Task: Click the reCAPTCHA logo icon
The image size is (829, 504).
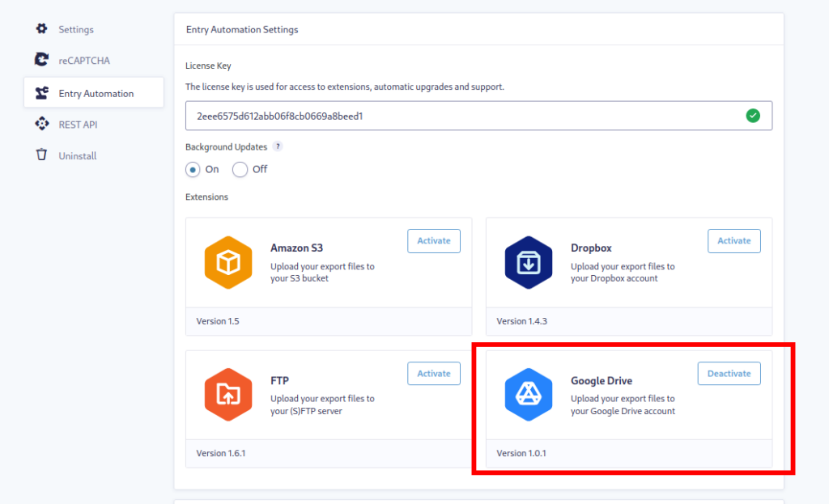Action: 41,60
